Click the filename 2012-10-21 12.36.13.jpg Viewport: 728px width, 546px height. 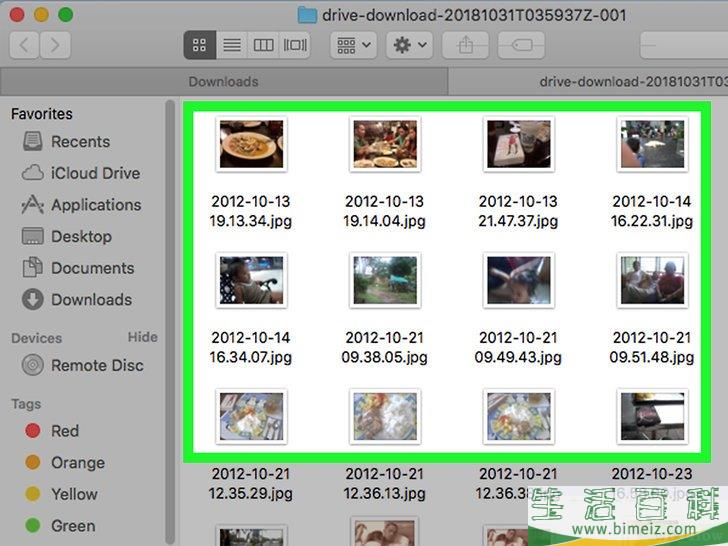pyautogui.click(x=384, y=483)
